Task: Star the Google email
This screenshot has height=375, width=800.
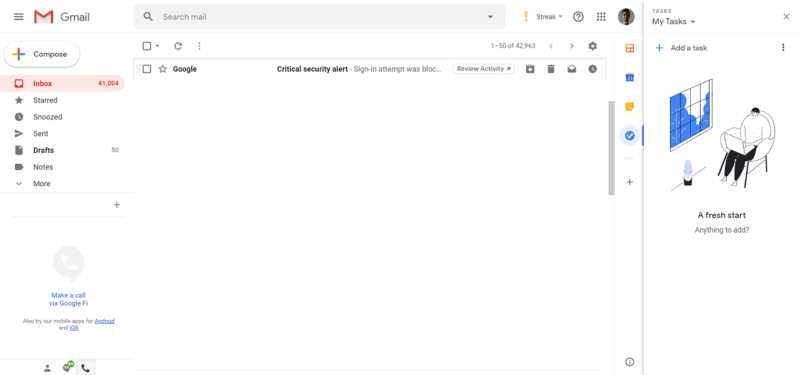Action: coord(163,69)
